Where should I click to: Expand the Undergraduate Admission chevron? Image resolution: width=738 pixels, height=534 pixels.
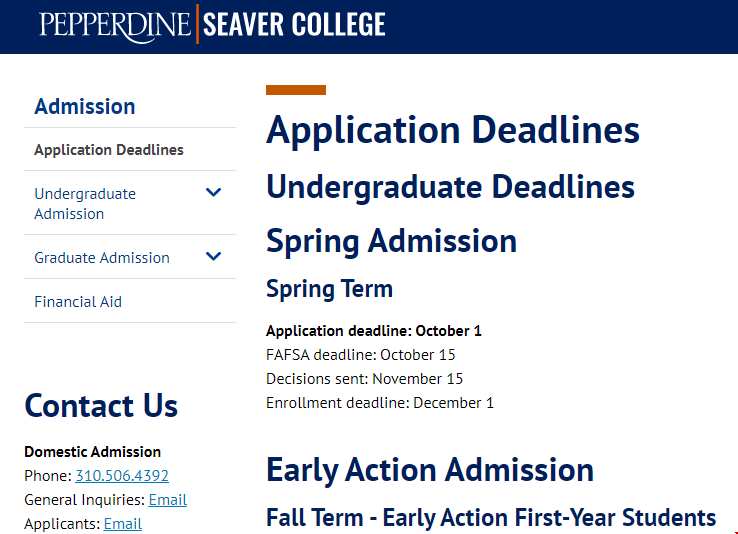click(x=213, y=192)
